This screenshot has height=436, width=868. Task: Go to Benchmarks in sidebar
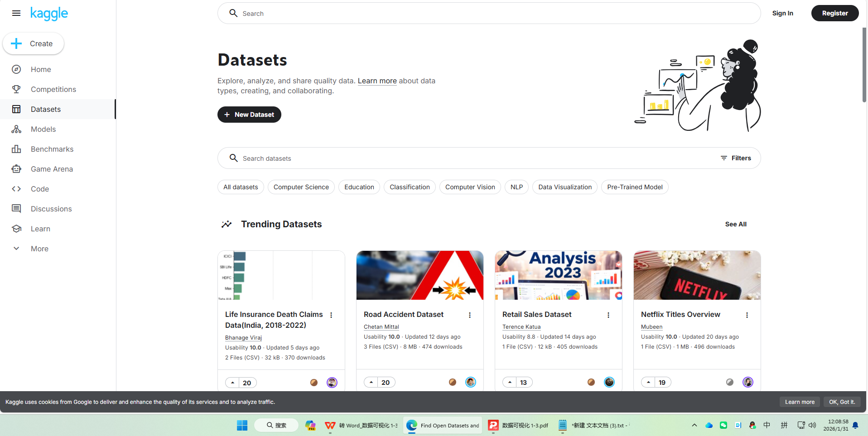pyautogui.click(x=58, y=149)
